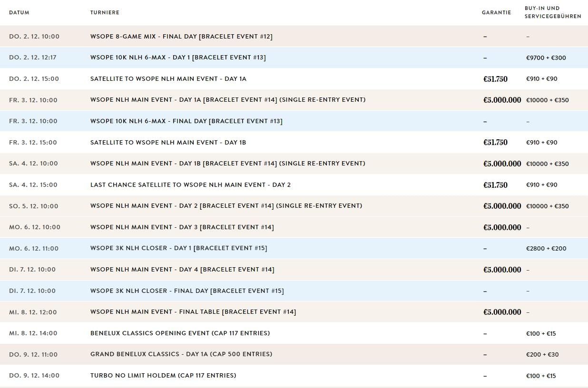Viewport: 588px width, 388px height.
Task: Open Satellite to Main Event Day 1A row
Action: pyautogui.click(x=168, y=79)
